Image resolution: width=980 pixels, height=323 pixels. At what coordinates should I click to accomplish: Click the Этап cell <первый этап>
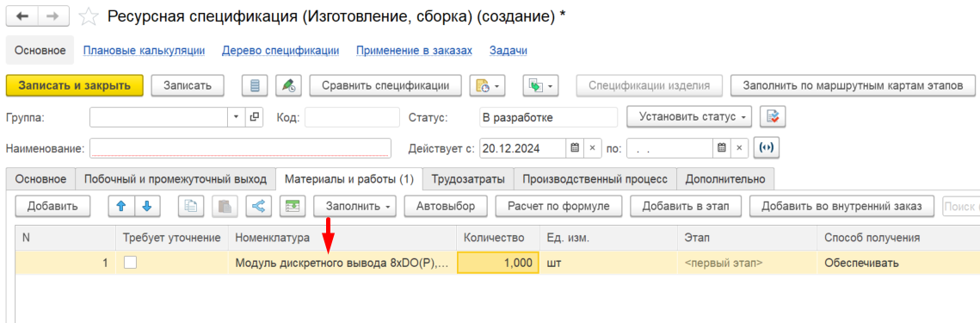click(747, 263)
